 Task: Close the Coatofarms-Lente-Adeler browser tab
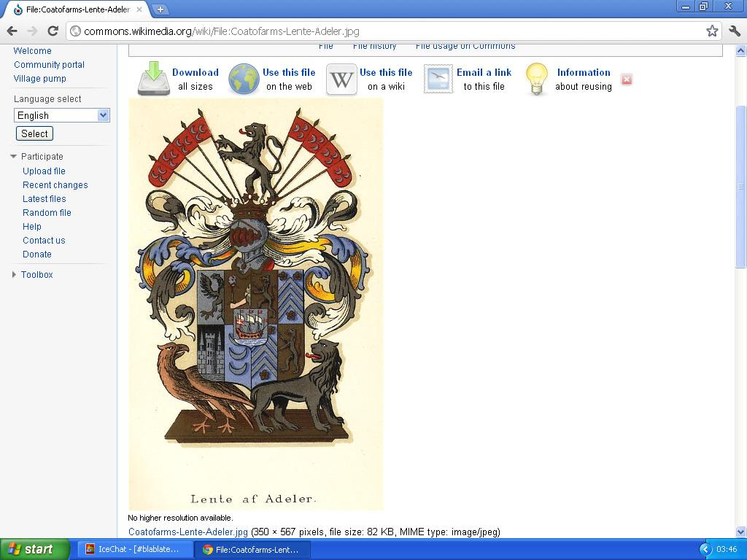click(139, 9)
